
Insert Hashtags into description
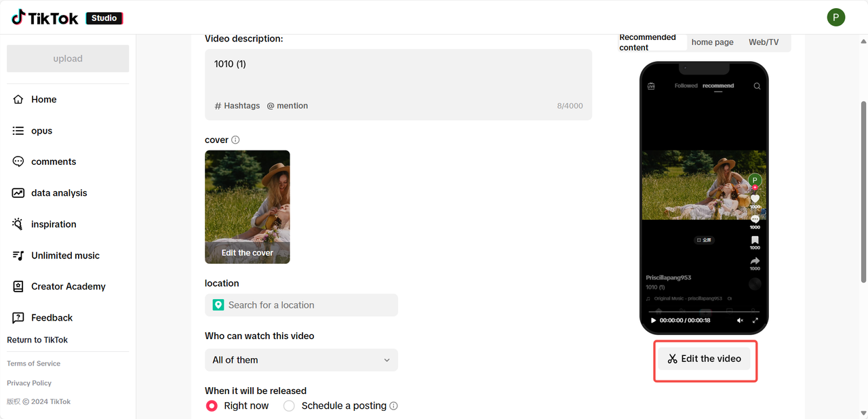(x=237, y=106)
